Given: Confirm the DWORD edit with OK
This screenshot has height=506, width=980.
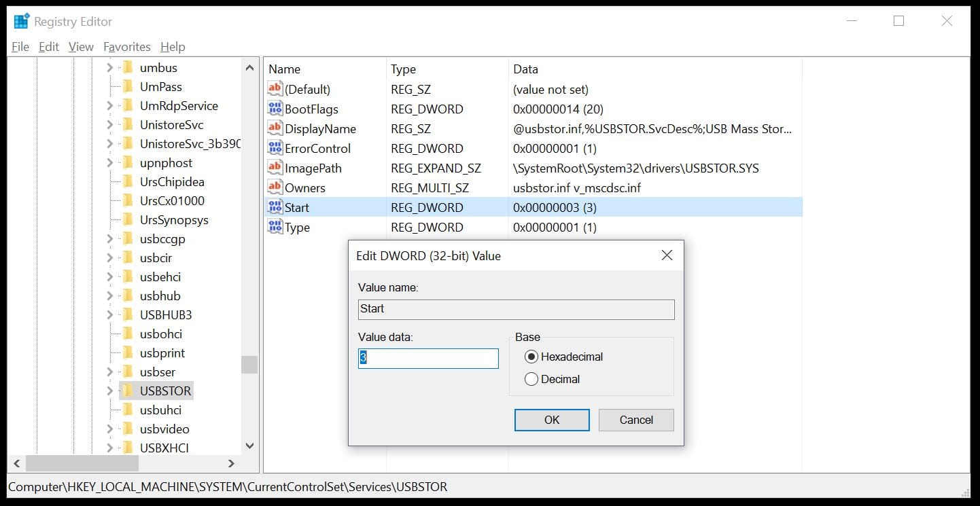Looking at the screenshot, I should pos(552,420).
